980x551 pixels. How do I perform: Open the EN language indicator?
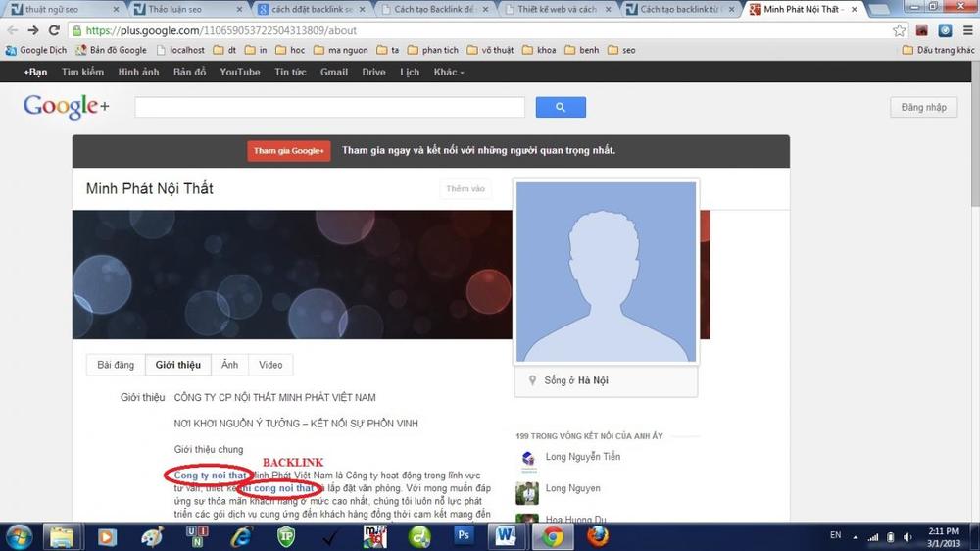[x=836, y=535]
